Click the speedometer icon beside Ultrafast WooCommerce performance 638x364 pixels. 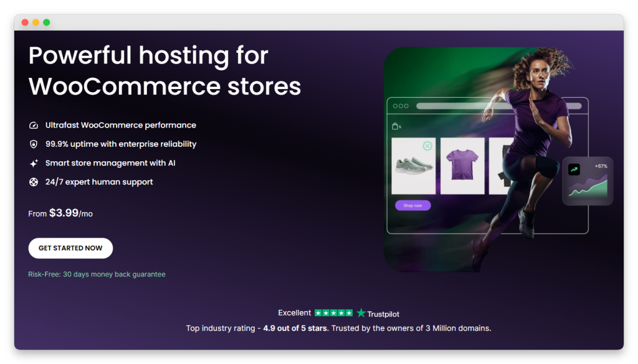click(34, 125)
